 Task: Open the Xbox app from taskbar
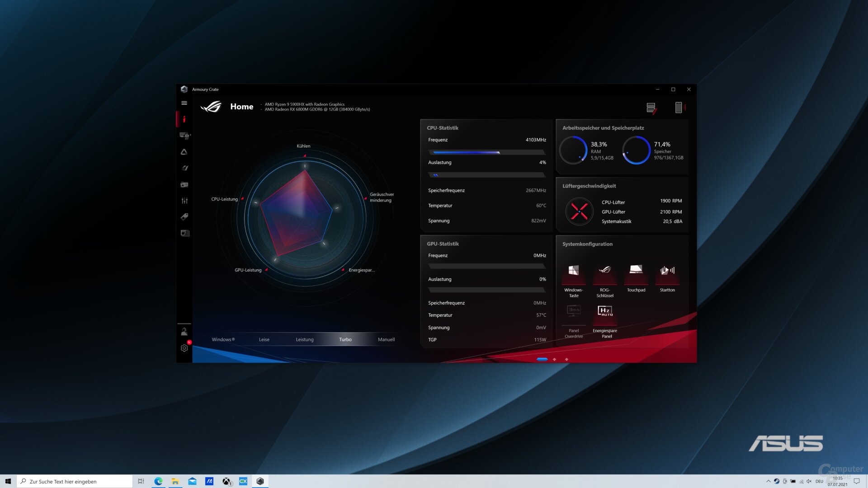226,481
